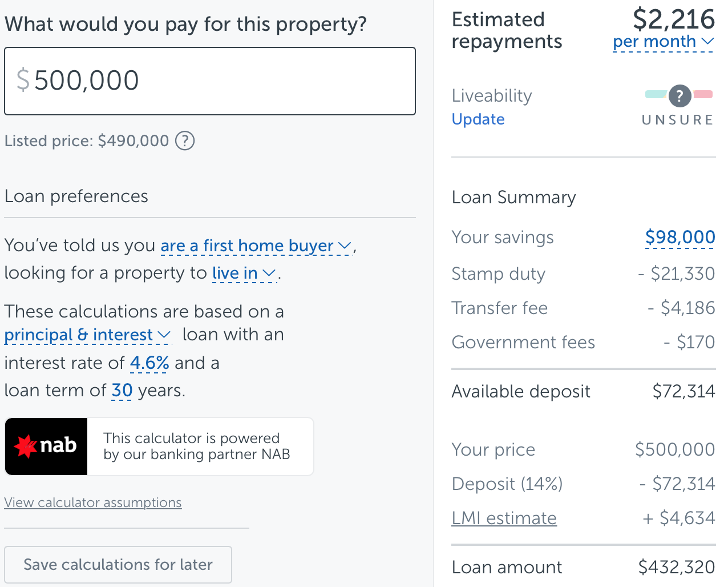Viewport: 728px width, 587px height.
Task: Open View calculator assumptions link
Action: pyautogui.click(x=93, y=503)
